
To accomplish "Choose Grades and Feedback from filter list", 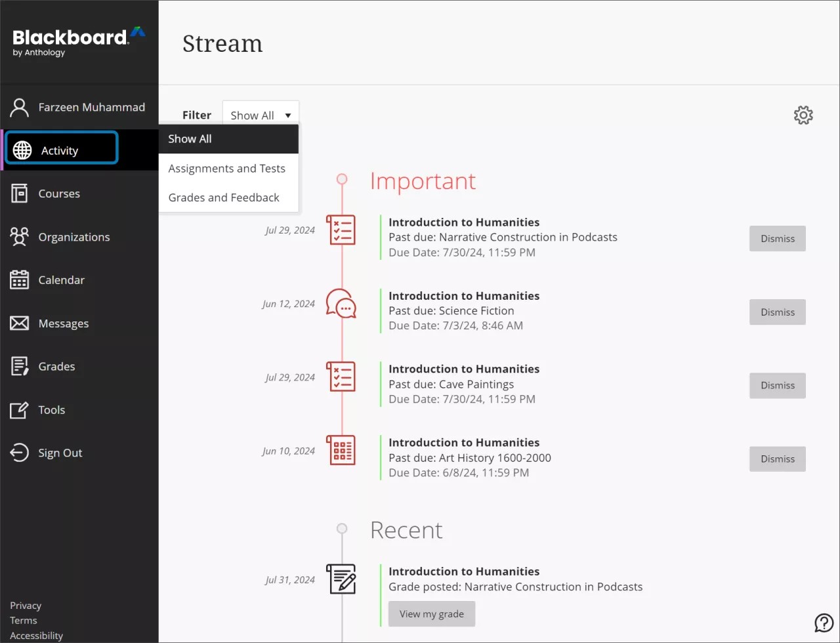I will point(224,197).
